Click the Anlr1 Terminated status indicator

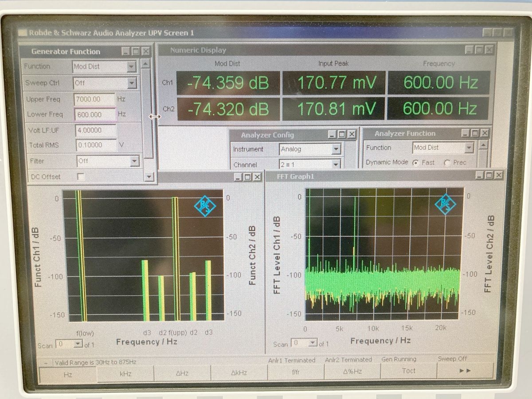(292, 360)
